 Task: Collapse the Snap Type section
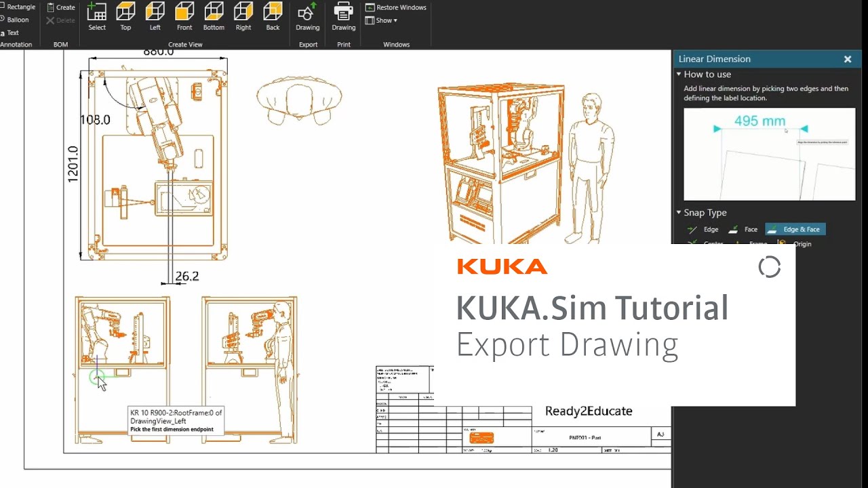(x=679, y=213)
